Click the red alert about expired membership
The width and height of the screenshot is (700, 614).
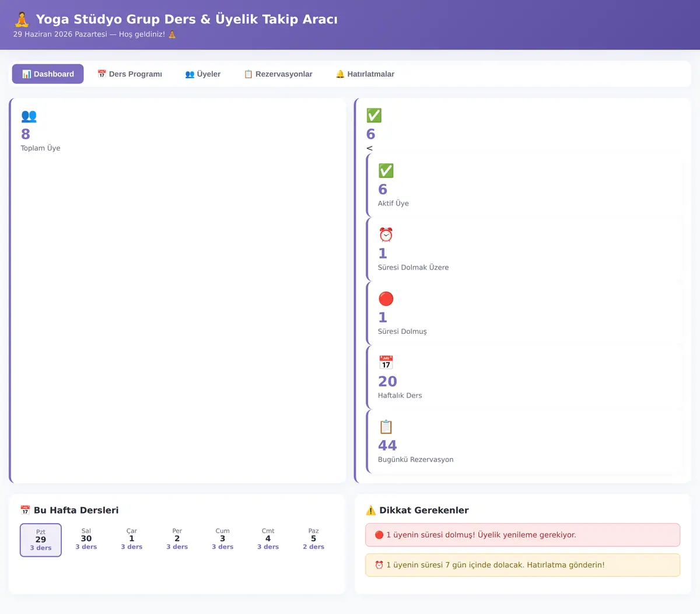(523, 535)
